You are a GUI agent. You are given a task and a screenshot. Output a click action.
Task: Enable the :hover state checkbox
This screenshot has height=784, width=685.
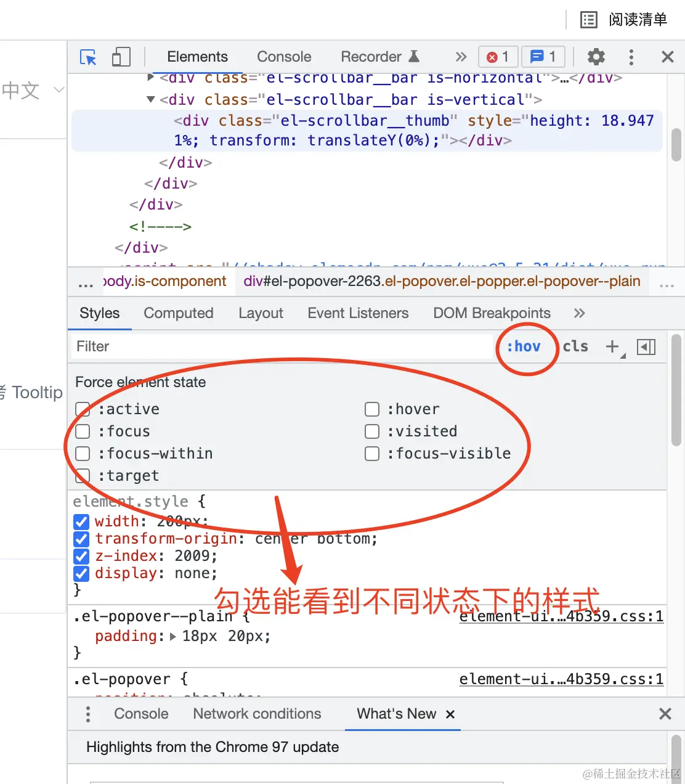point(372,409)
